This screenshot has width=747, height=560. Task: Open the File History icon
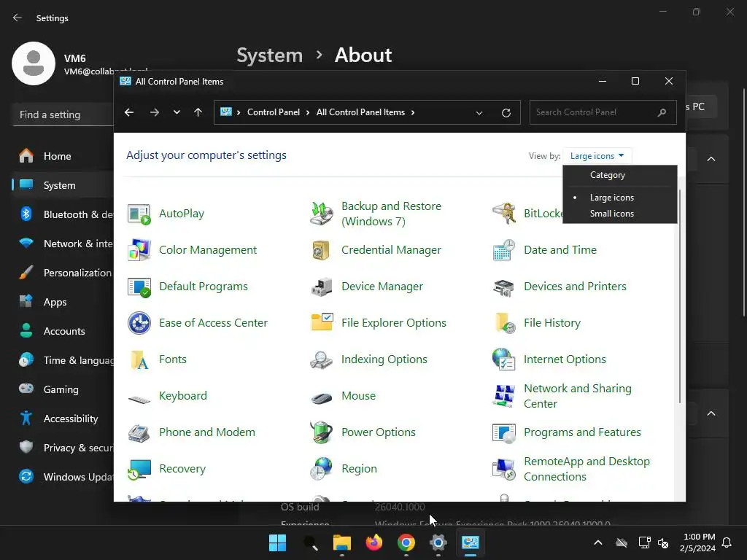[x=504, y=323]
